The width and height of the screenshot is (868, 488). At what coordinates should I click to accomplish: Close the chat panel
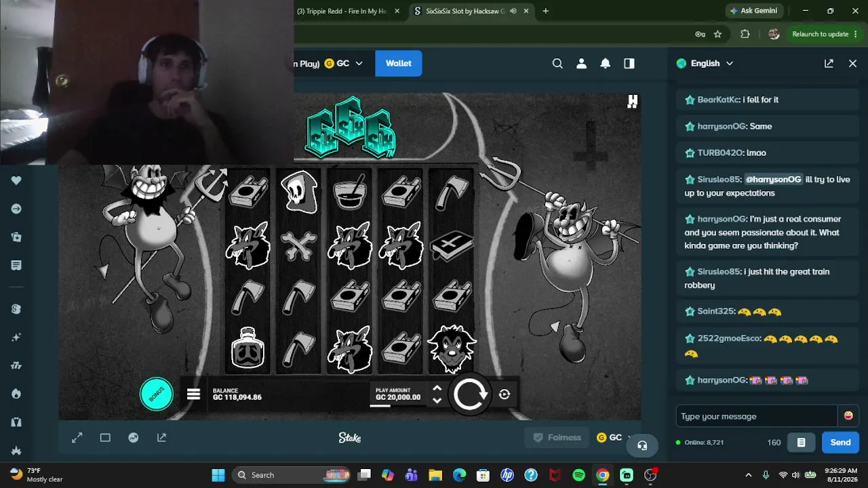[x=852, y=63]
